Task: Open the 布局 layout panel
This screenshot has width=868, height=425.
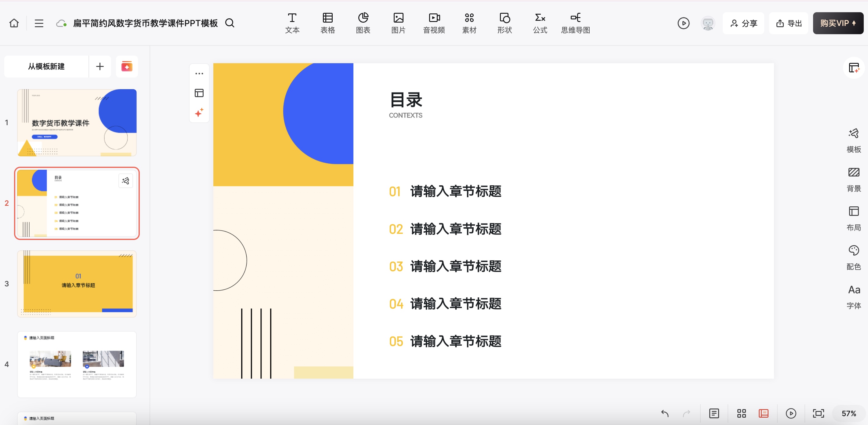Action: (854, 219)
